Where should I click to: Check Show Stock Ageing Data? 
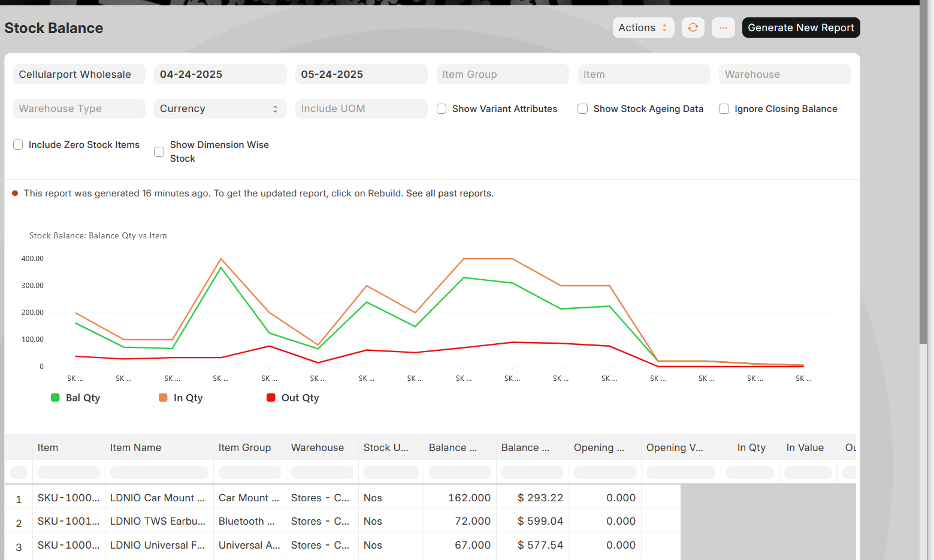[582, 109]
